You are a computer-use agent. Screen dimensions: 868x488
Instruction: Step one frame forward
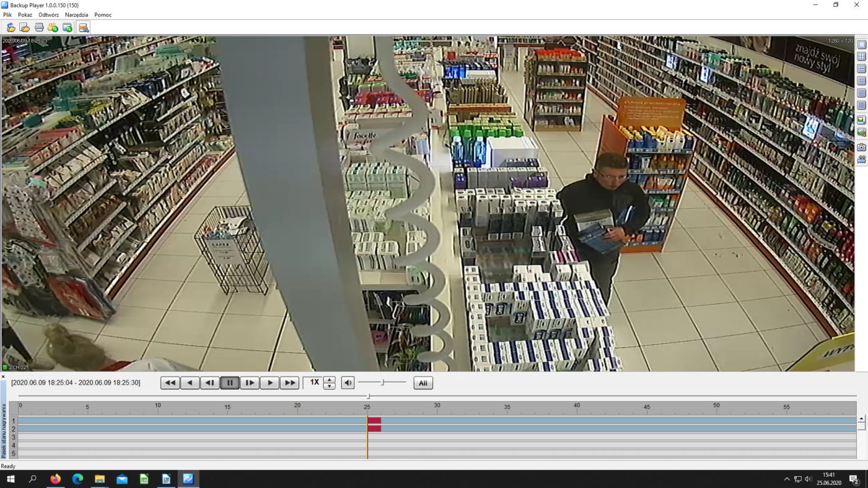pyautogui.click(x=250, y=383)
